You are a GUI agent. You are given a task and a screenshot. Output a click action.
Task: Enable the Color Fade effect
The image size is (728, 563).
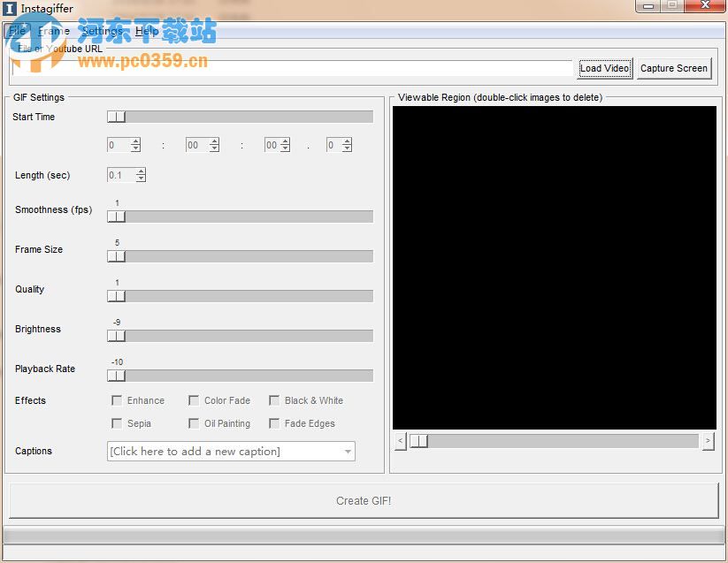[x=194, y=400]
